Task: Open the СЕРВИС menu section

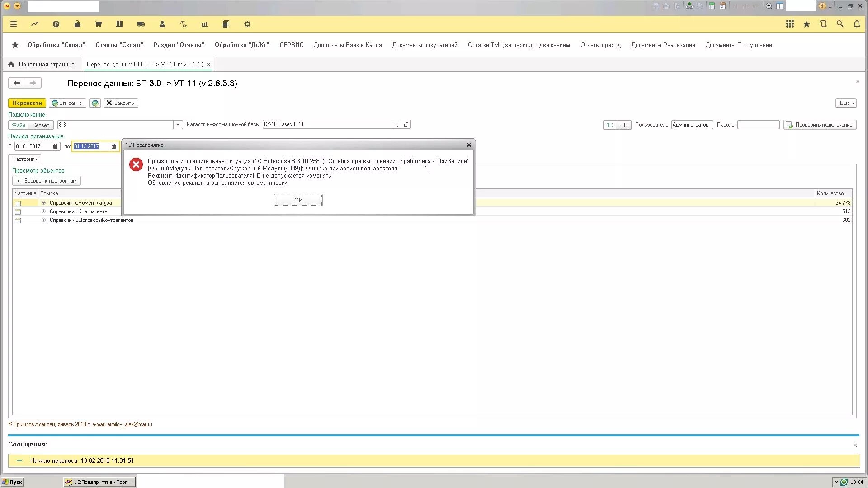Action: (x=291, y=45)
